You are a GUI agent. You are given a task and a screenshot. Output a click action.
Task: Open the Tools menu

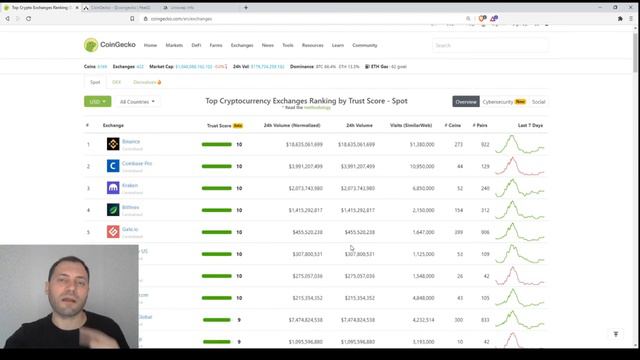click(288, 45)
